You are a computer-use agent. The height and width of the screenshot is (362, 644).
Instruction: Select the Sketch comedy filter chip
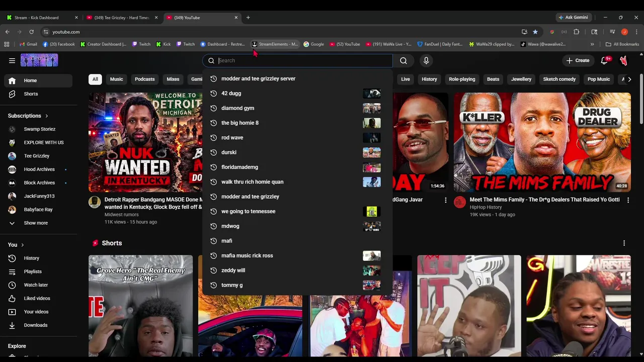(559, 79)
